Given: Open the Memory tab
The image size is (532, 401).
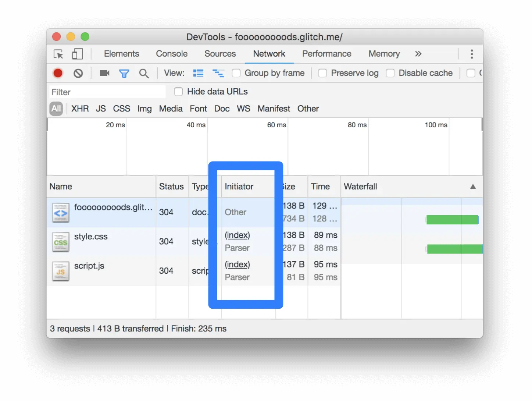Looking at the screenshot, I should click(x=384, y=54).
